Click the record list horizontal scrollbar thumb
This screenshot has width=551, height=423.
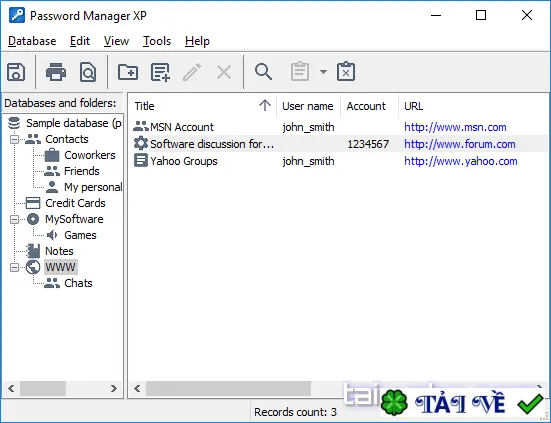click(x=228, y=389)
